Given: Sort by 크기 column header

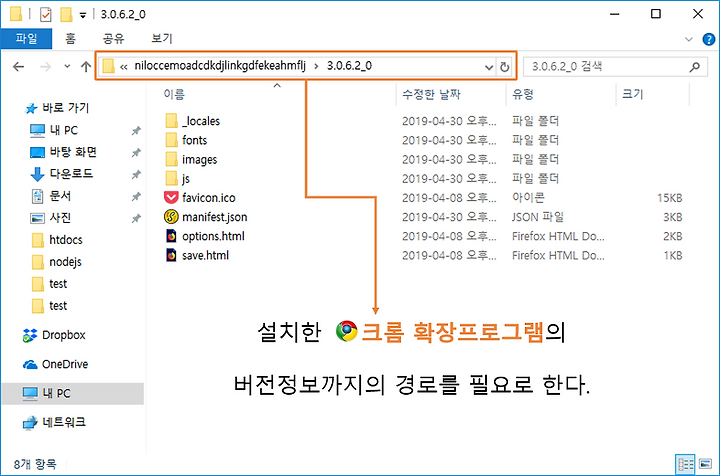Looking at the screenshot, I should click(633, 95).
